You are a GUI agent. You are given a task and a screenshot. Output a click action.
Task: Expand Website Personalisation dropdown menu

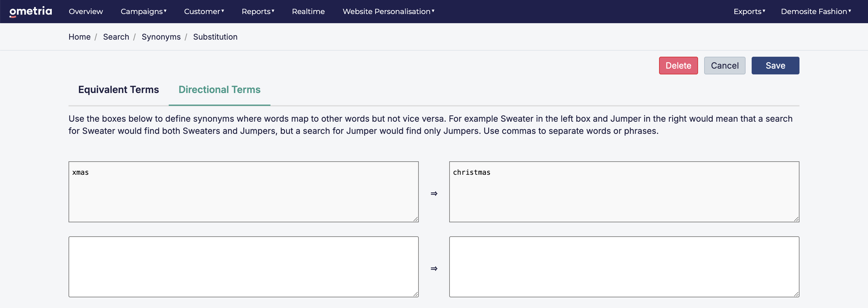[388, 12]
